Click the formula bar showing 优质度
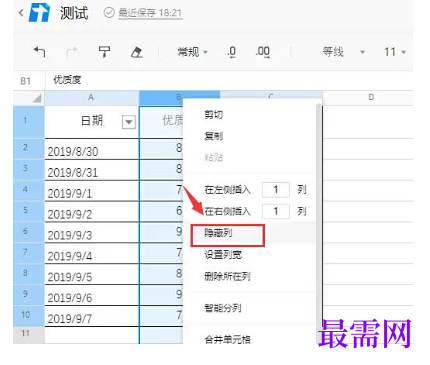The image size is (430, 365). point(229,80)
